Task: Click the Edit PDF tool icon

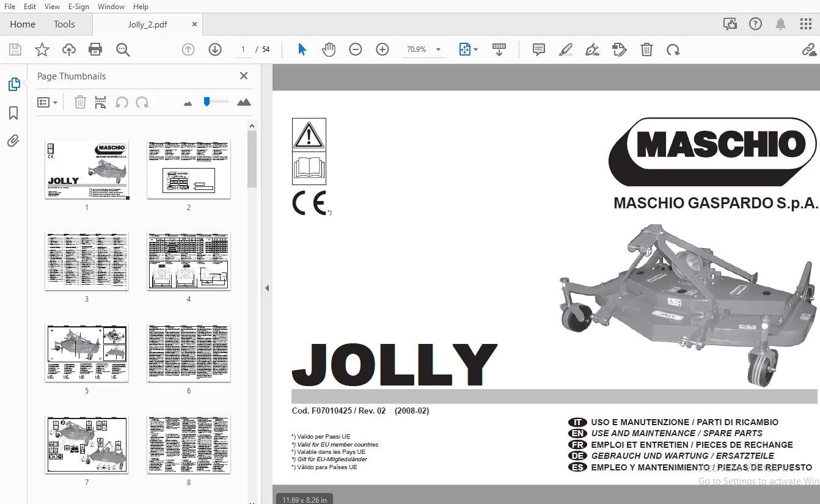Action: 619,49
